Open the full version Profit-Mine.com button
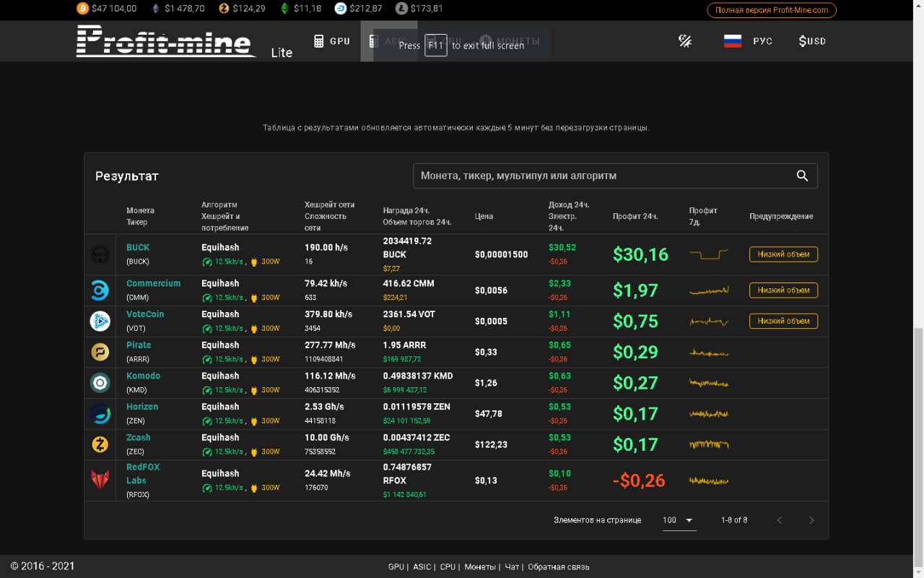Screen dimensions: 924x578 [x=772, y=10]
